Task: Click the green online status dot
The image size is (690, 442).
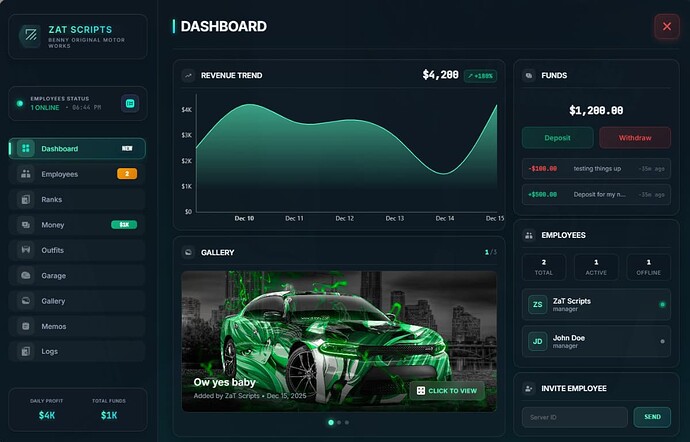Action: point(19,103)
